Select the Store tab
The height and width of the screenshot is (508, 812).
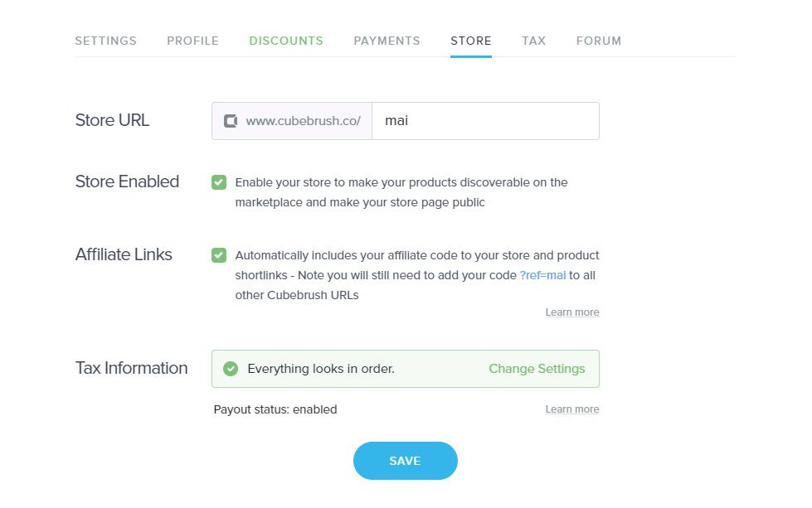point(471,41)
